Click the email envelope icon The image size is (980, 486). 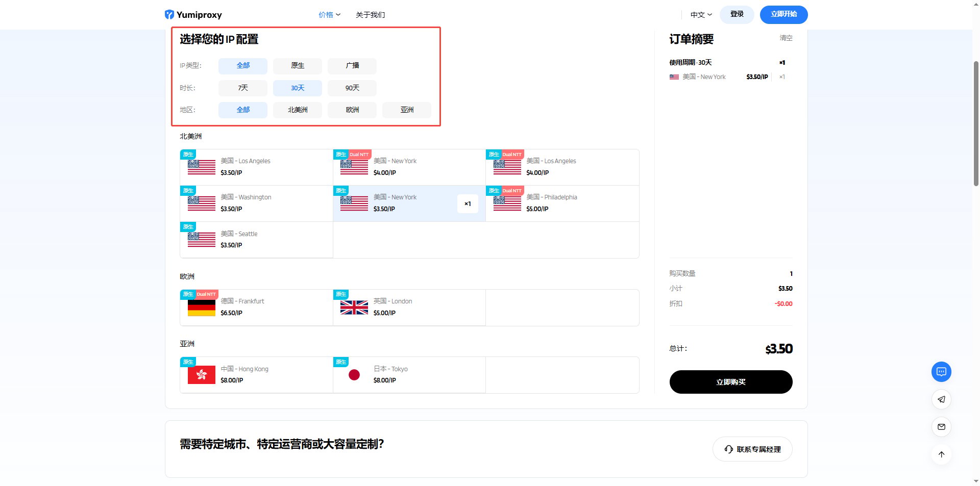tap(941, 427)
